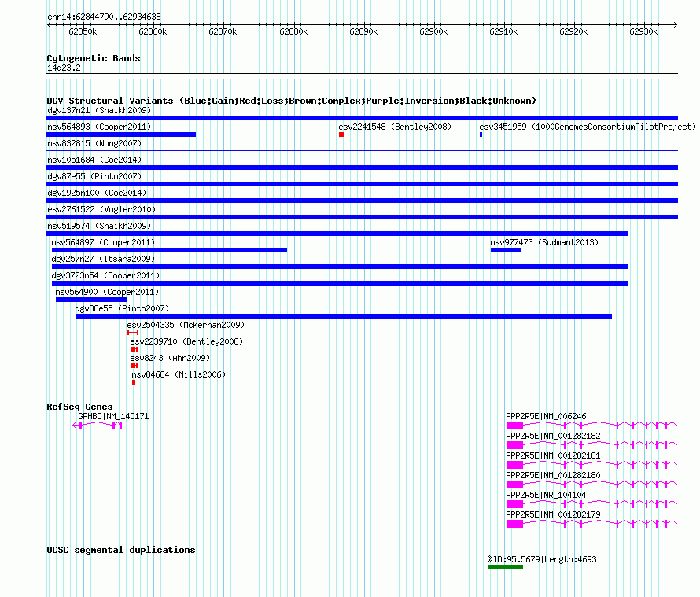This screenshot has height=597, width=700.
Task: Click Cytogenetic Bands track title
Action: point(94,58)
